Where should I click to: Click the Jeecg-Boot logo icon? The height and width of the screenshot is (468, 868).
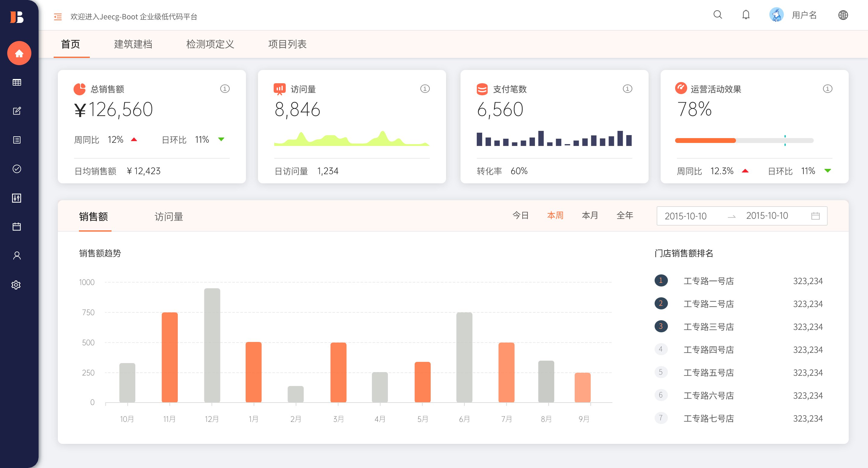pos(17,17)
